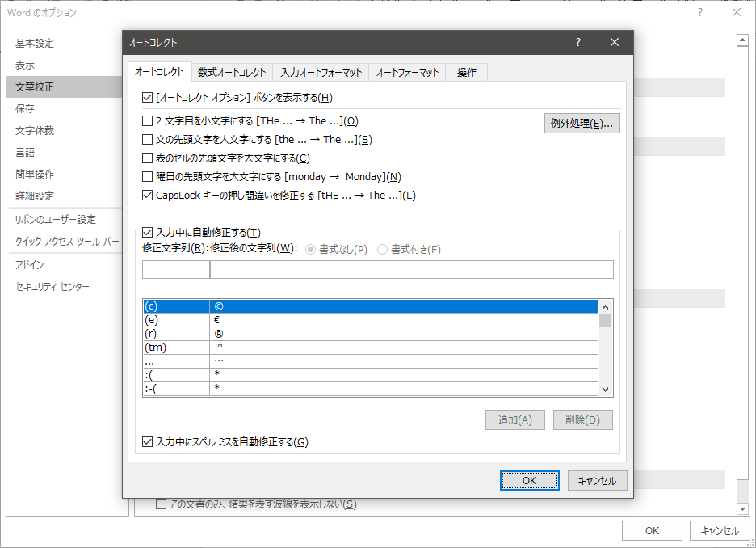Toggle 入力中にスペル ミスを自動修正する checkbox
Screen dimensions: 756x548
point(148,441)
